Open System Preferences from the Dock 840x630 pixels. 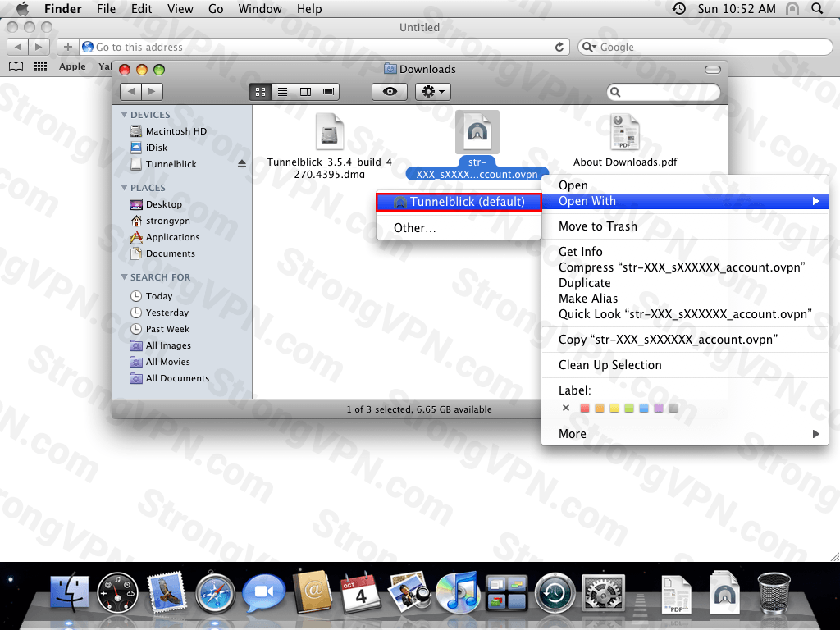603,593
